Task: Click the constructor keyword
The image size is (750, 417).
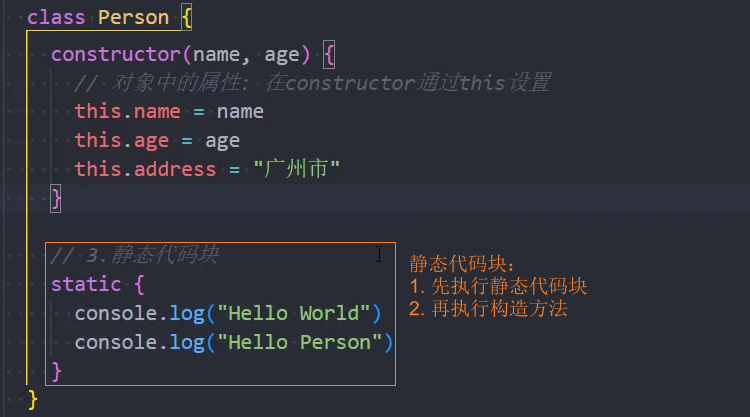Action: coord(116,55)
